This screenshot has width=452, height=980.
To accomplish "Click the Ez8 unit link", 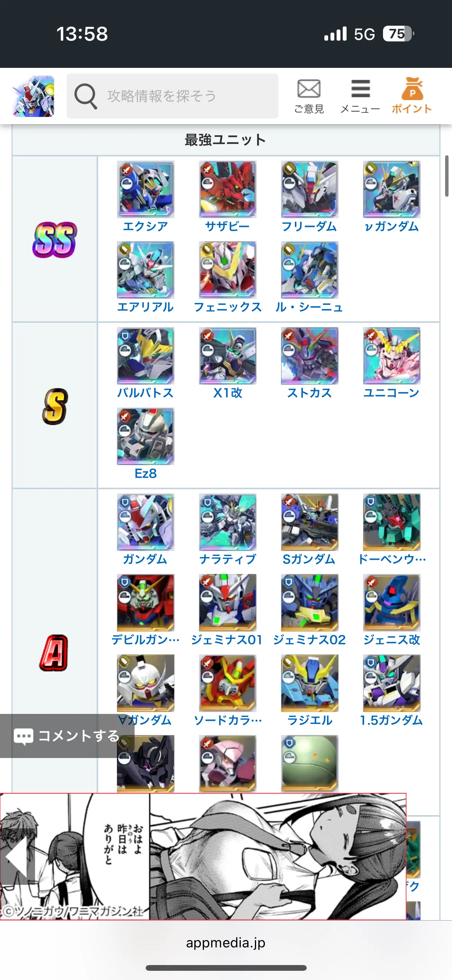I will pyautogui.click(x=145, y=473).
